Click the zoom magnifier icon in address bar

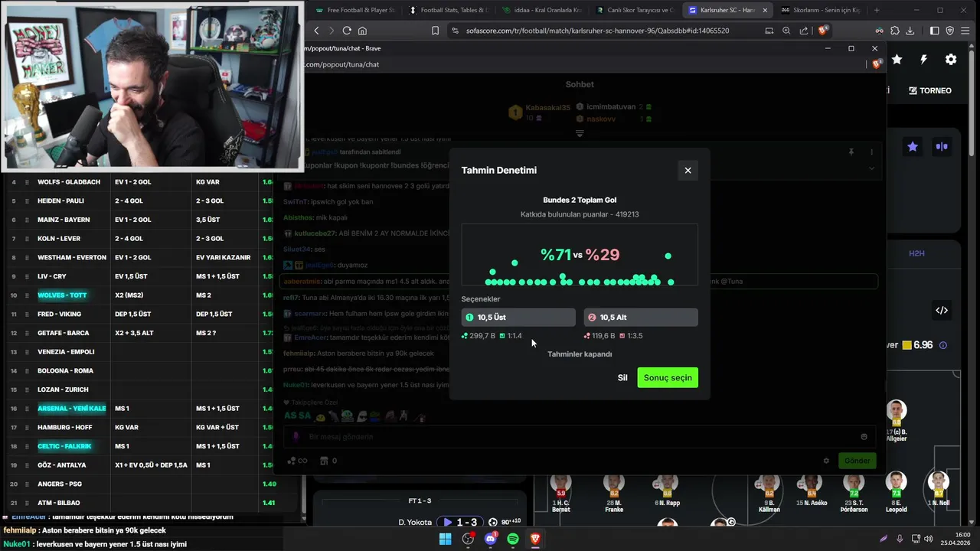(786, 31)
